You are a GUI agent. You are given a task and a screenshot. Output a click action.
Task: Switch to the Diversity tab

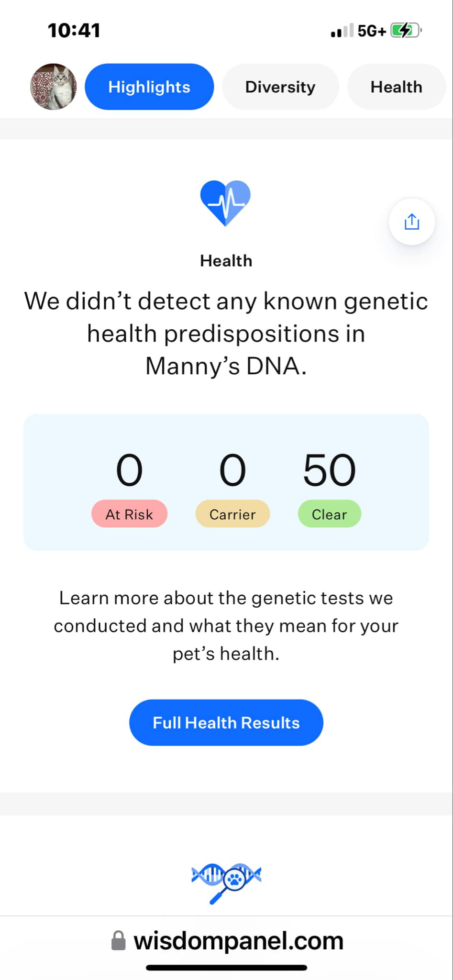tap(280, 87)
